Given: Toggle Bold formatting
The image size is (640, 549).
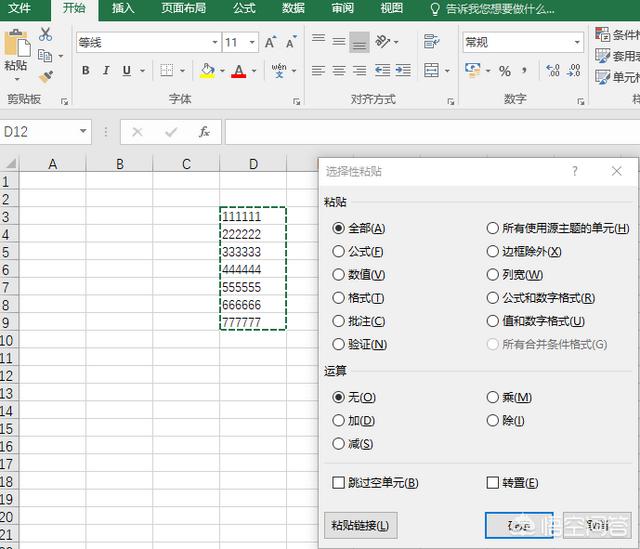Looking at the screenshot, I should point(85,71).
